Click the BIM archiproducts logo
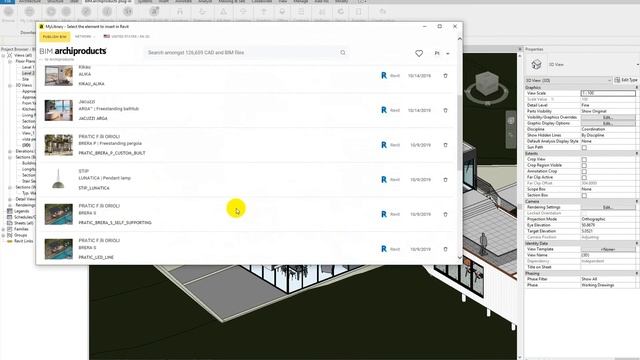Image resolution: width=640 pixels, height=360 pixels. 73,51
